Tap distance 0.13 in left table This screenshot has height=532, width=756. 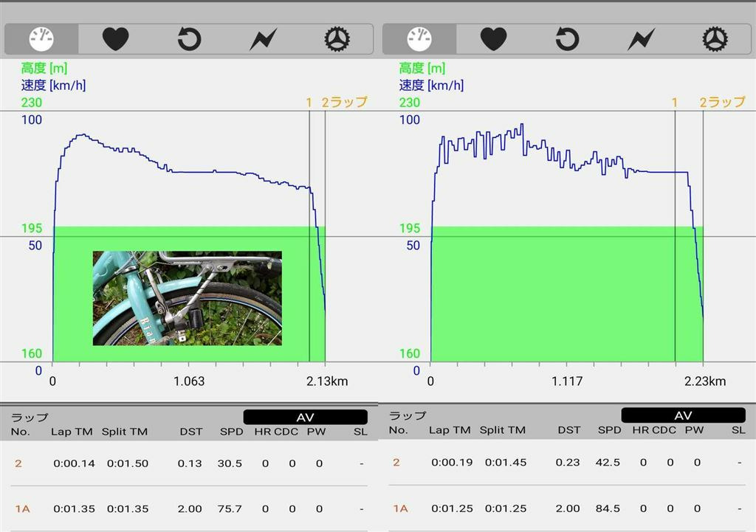(x=190, y=463)
